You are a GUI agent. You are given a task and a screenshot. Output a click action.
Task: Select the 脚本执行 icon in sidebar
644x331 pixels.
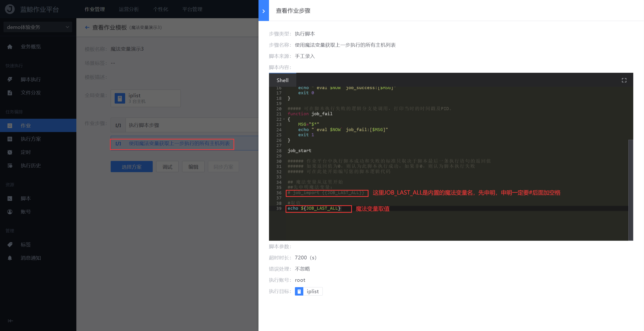(10, 80)
